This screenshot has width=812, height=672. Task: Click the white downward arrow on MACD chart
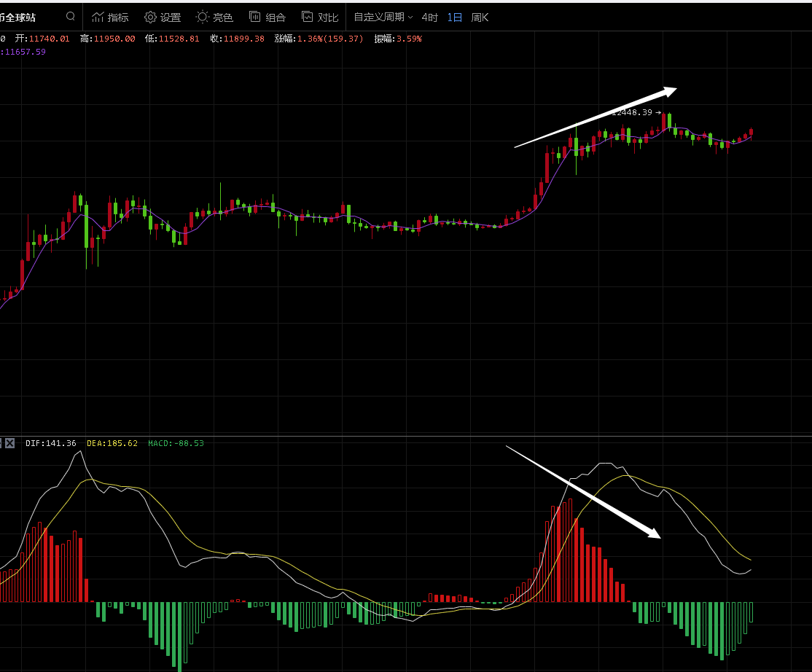tap(583, 492)
